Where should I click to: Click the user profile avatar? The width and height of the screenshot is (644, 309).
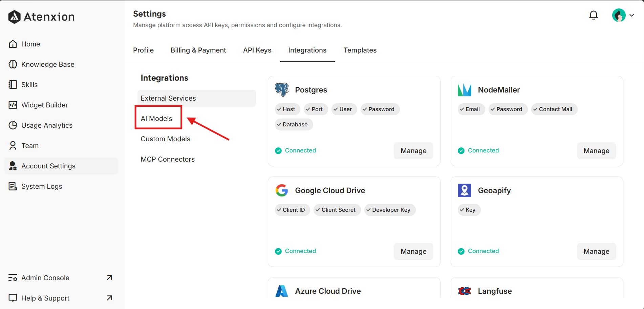tap(619, 15)
